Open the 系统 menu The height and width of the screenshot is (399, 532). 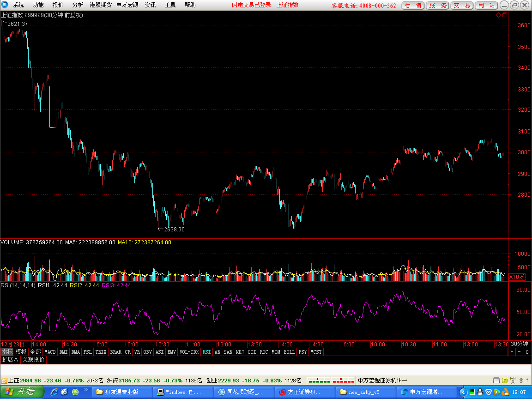pyautogui.click(x=18, y=5)
